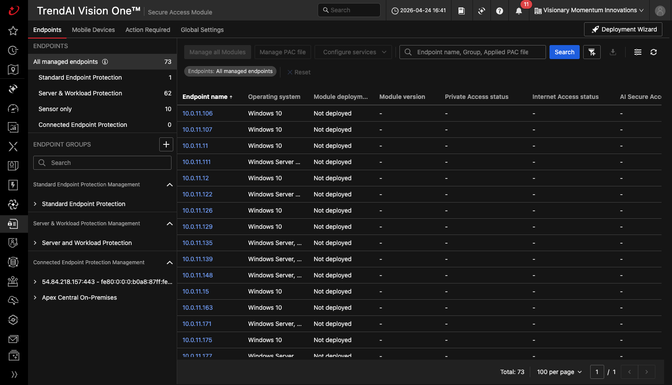Select Server & Workload Protection filter

(102, 93)
